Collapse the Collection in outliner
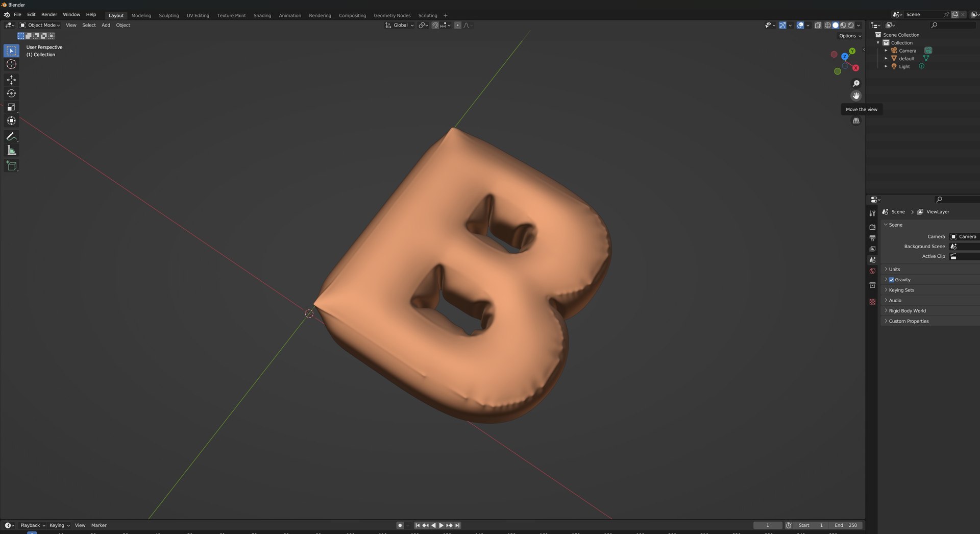Viewport: 980px width, 534px height. pos(878,43)
